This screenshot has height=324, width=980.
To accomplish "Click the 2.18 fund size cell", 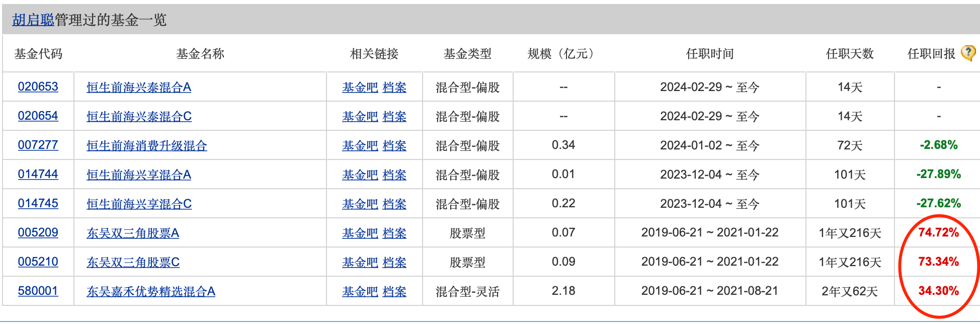I will point(563,291).
